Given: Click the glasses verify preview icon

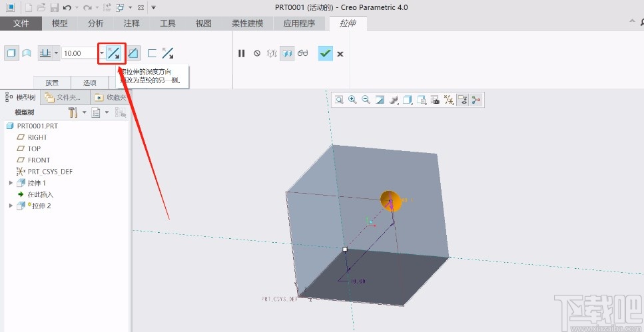Looking at the screenshot, I should click(x=303, y=53).
